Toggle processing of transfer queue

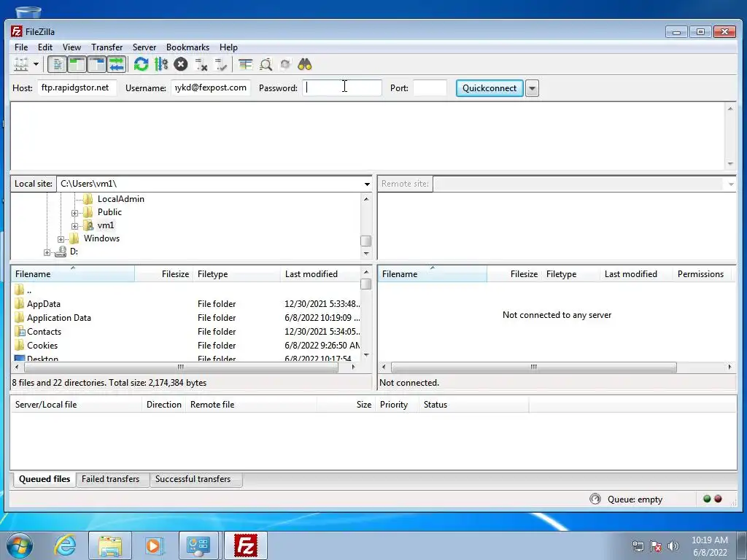click(x=161, y=64)
